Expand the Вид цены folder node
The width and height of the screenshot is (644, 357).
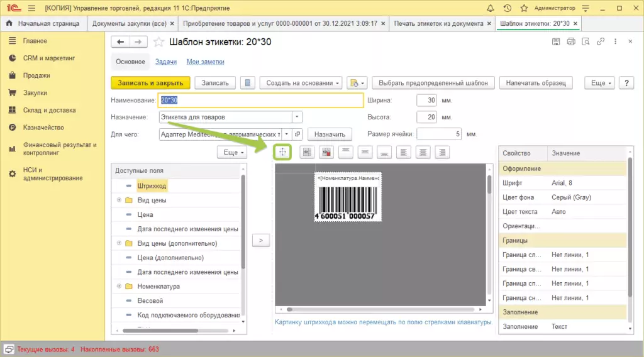point(119,200)
